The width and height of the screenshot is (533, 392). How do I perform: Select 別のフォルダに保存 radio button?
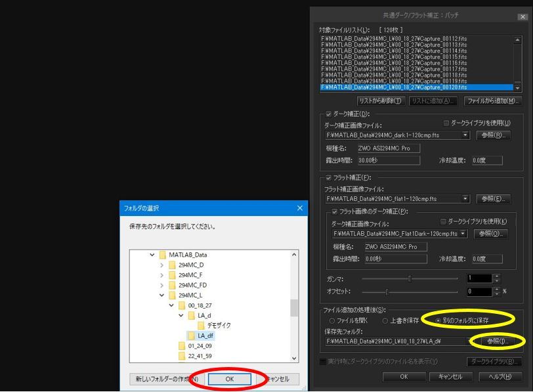click(438, 320)
